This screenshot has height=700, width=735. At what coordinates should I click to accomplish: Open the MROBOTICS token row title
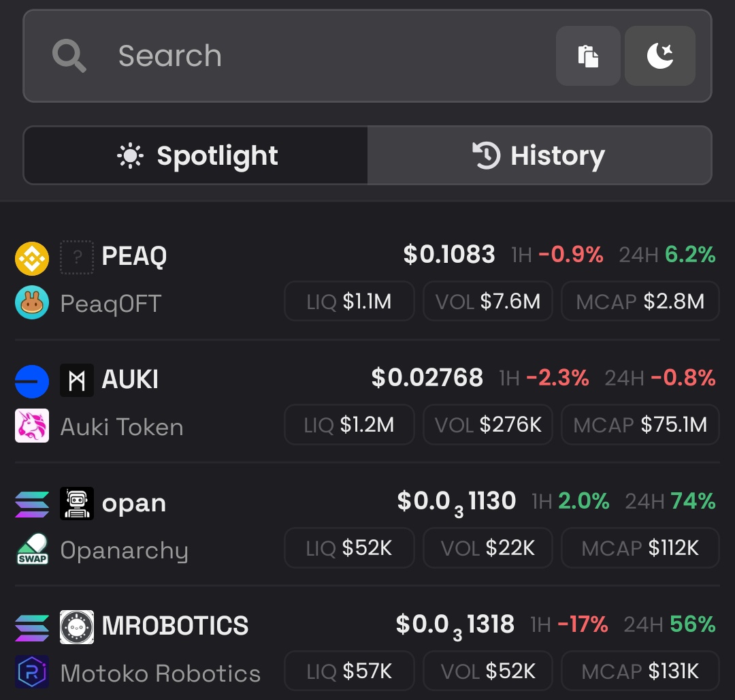pyautogui.click(x=175, y=626)
